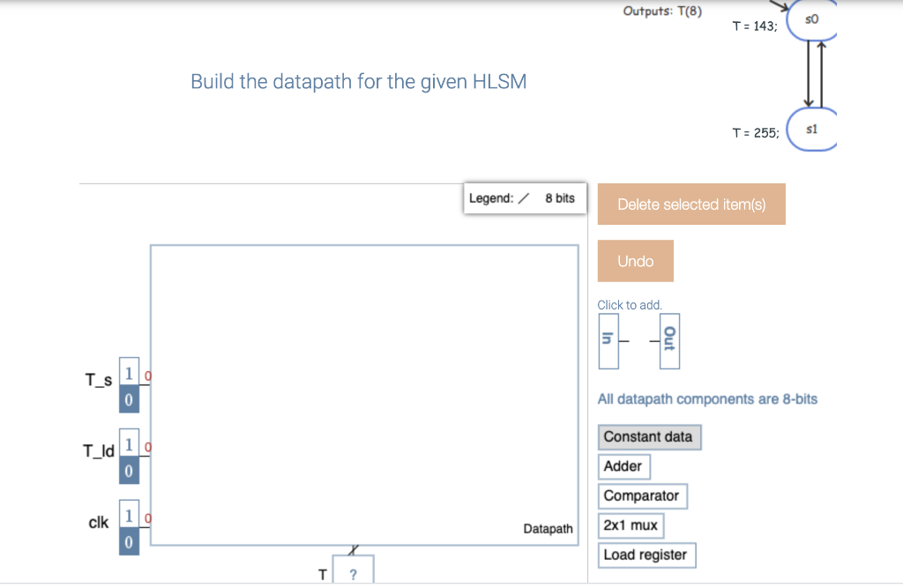Add a Load register component
This screenshot has height=588, width=903.
[x=647, y=555]
